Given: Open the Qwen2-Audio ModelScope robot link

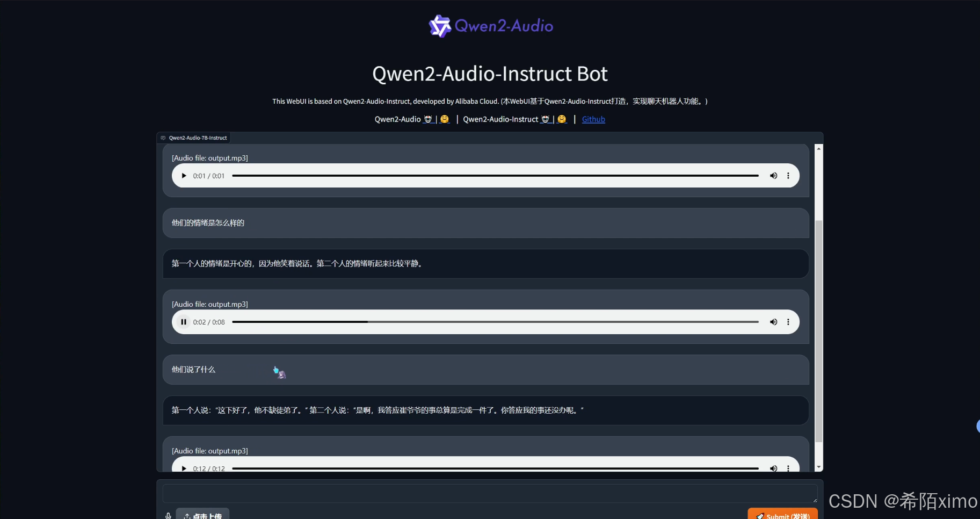Looking at the screenshot, I should coord(428,119).
